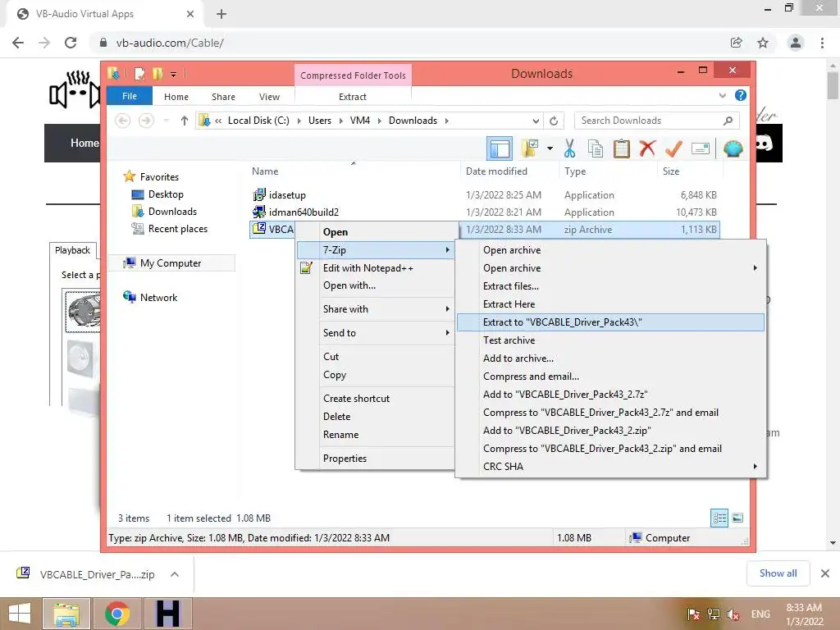
Task: Open recent locations dropdown arrow
Action: 166,121
